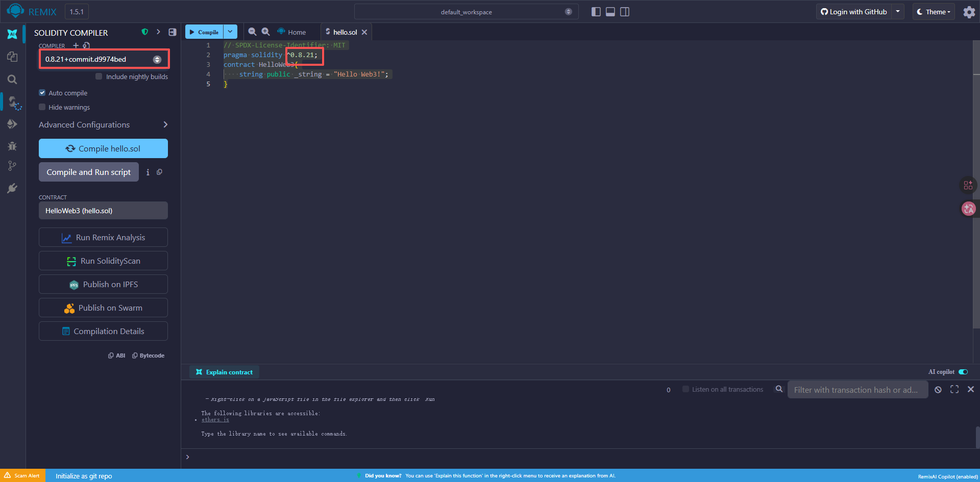
Task: Click the compiler verified shield icon
Action: (x=145, y=32)
